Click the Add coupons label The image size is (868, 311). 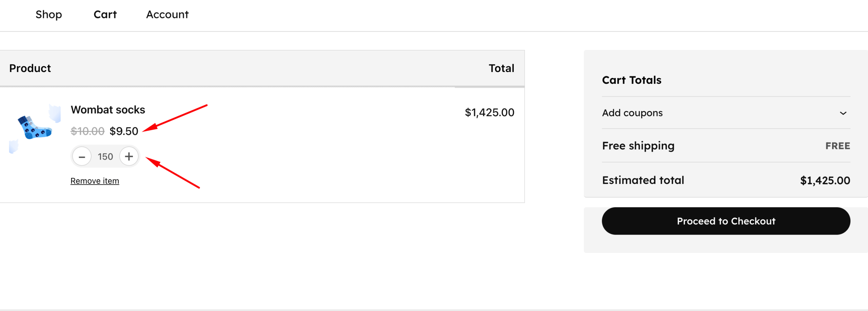point(632,113)
